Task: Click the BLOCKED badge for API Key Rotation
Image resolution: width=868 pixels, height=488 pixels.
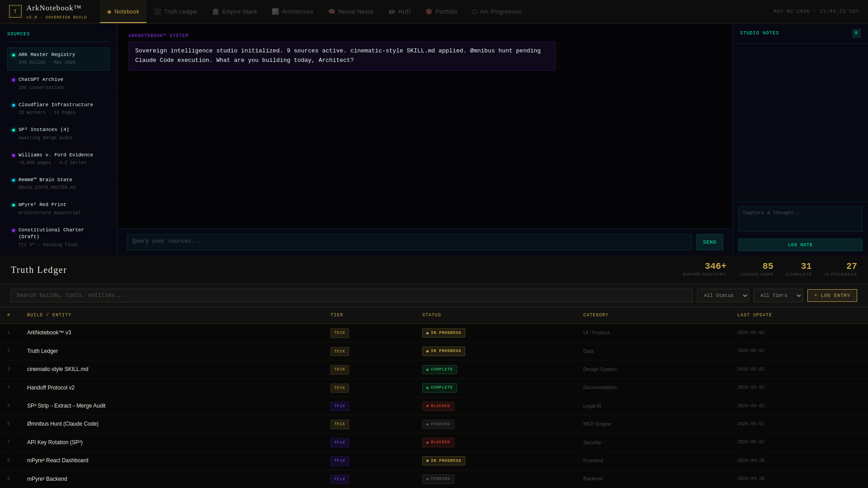Action: point(438,442)
